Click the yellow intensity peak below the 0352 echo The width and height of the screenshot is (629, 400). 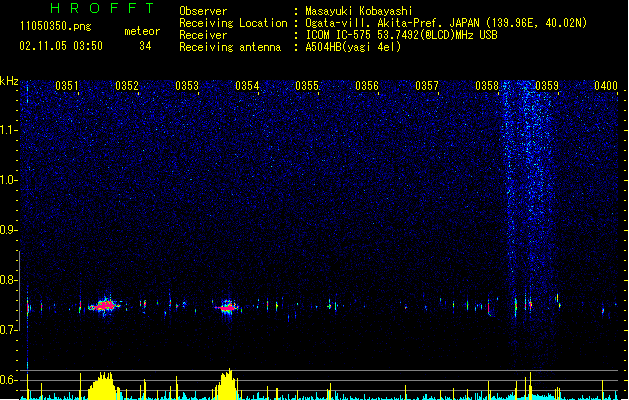(103, 386)
